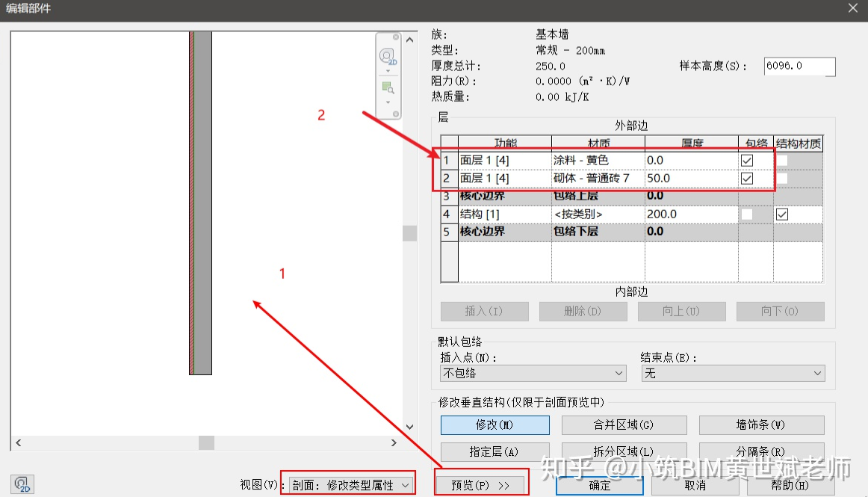
Task: Click the 面层 1 [4] function cell in row 1
Action: click(x=505, y=161)
